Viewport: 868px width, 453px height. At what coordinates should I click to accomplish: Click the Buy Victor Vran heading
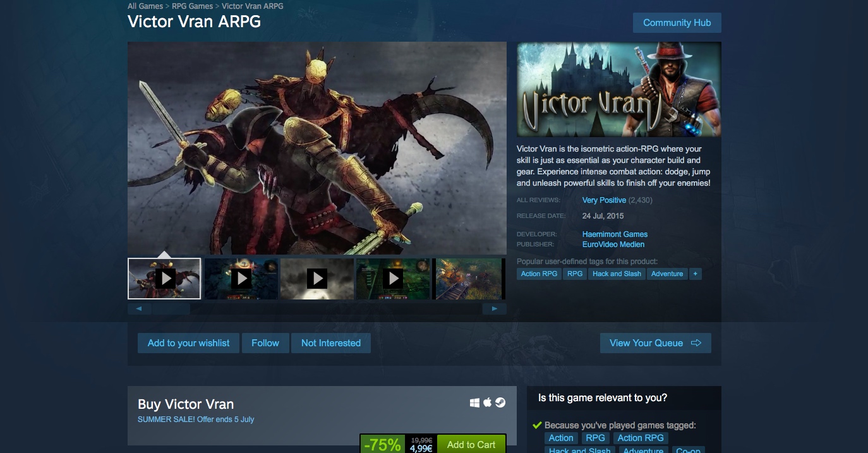tap(186, 404)
